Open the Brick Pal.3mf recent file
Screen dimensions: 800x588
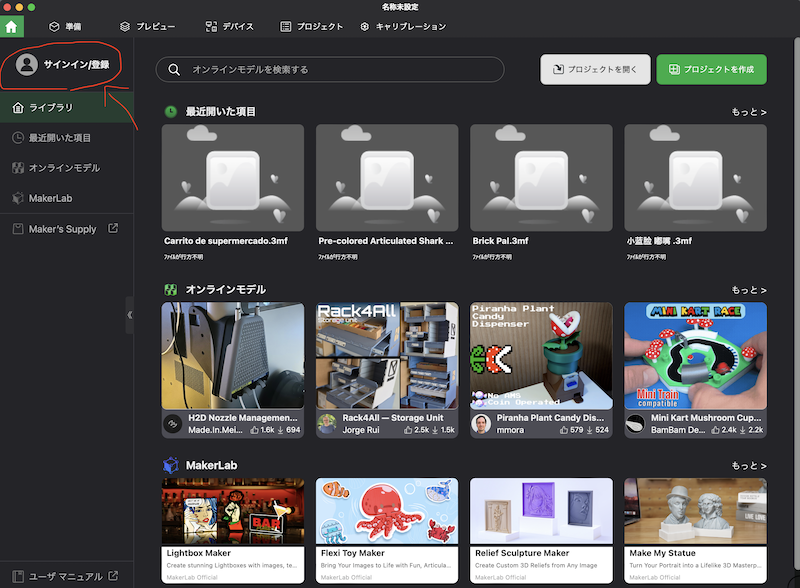541,178
